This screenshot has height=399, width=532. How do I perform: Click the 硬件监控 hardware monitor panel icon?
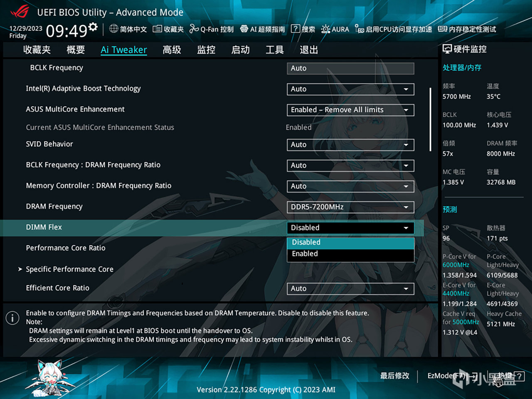point(448,49)
